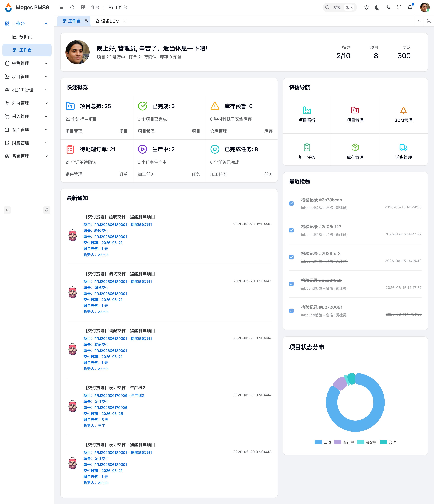434x504 pixels.
Task: Click the 项目管理 link under 项目总数
Action: 74,131
